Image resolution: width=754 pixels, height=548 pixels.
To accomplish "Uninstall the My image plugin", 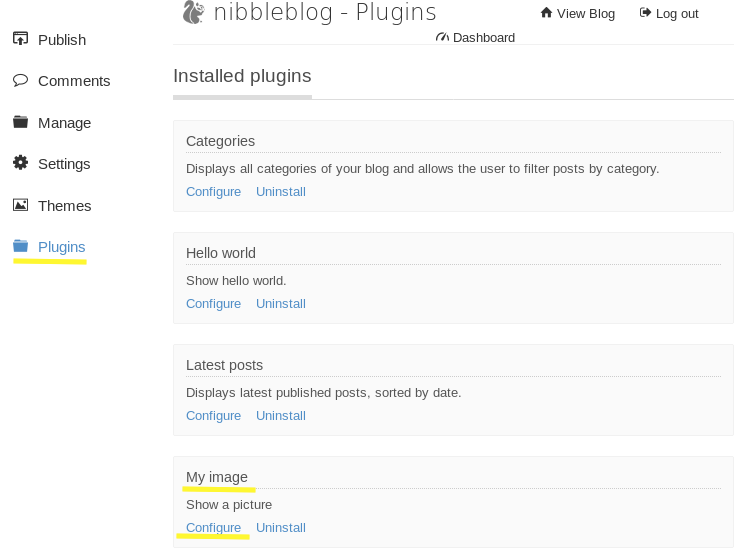I will (x=281, y=528).
